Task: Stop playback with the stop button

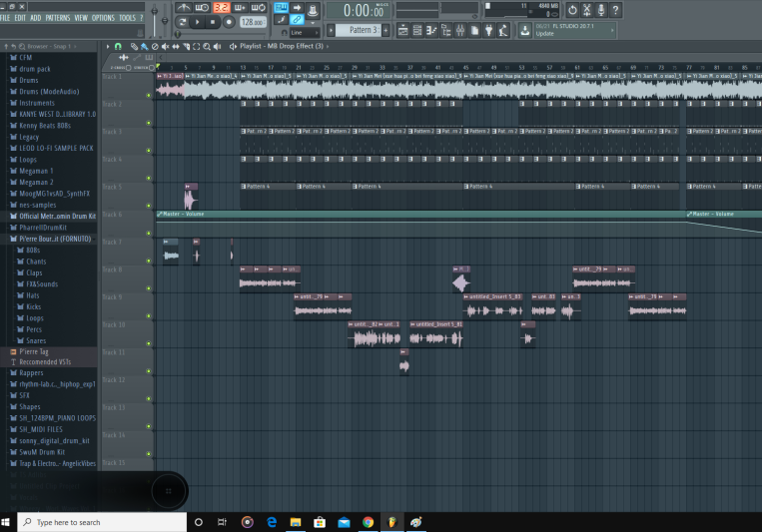Action: [x=213, y=22]
